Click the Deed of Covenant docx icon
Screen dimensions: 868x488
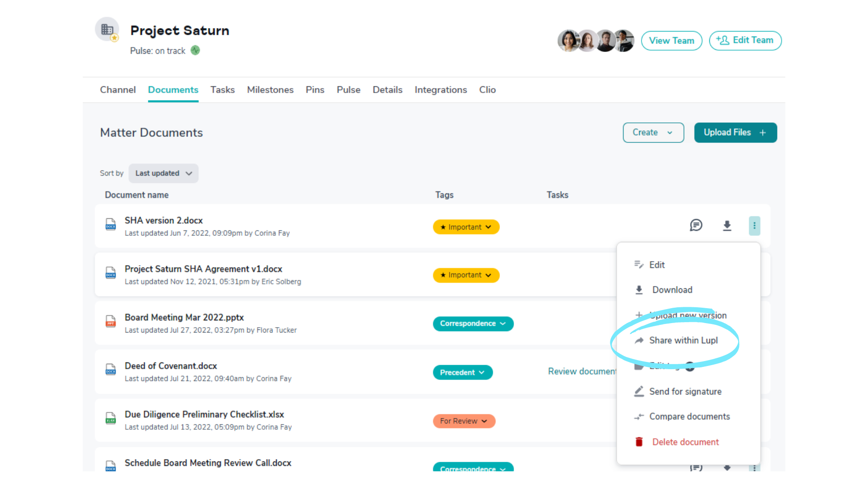click(x=111, y=370)
